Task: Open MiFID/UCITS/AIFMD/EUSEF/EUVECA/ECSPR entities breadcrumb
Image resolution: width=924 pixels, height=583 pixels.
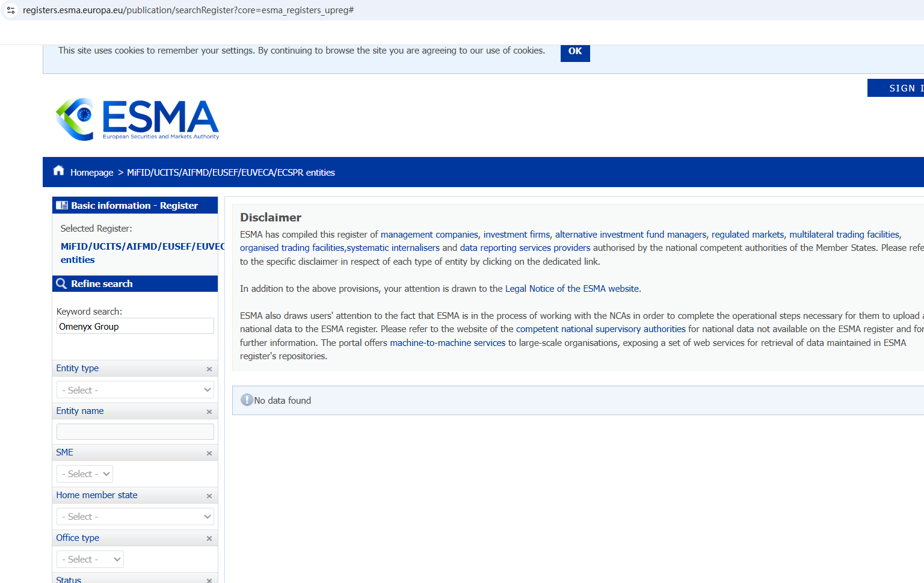Action: point(231,173)
